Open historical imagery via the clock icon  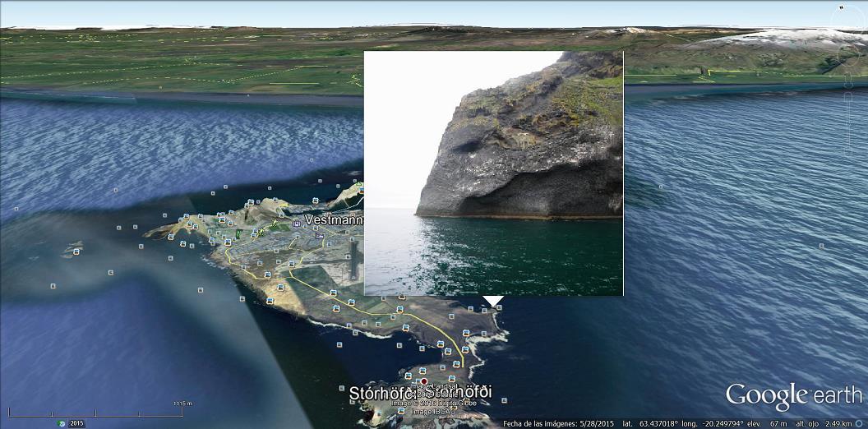pos(62,423)
